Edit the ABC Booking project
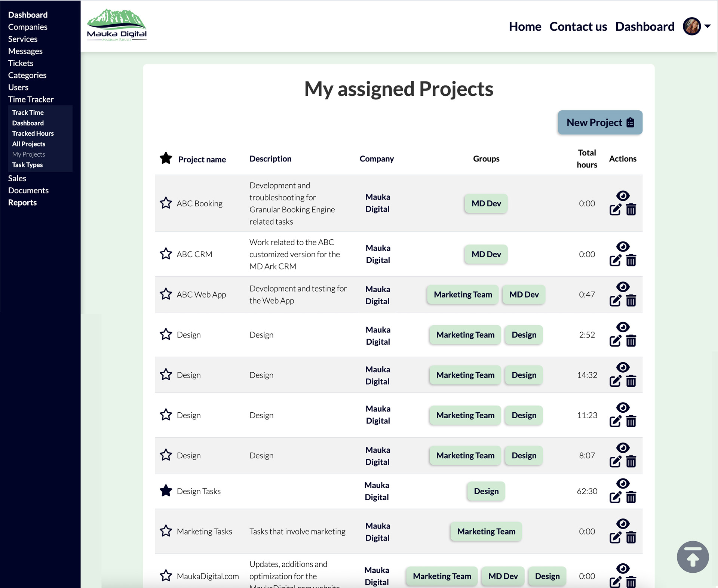This screenshot has height=588, width=718. (x=615, y=210)
